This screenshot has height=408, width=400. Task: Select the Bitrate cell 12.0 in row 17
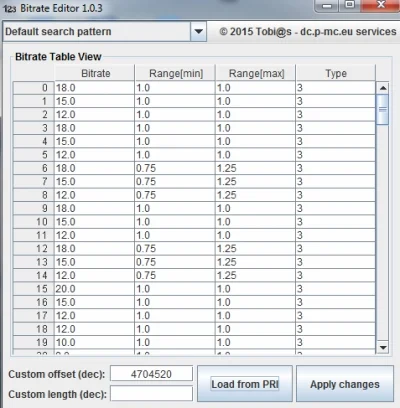[95, 316]
